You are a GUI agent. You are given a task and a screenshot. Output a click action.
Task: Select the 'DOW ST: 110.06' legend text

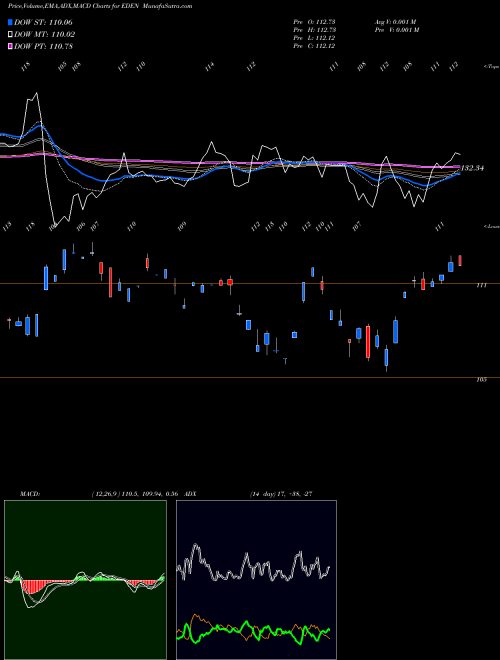pos(43,22)
